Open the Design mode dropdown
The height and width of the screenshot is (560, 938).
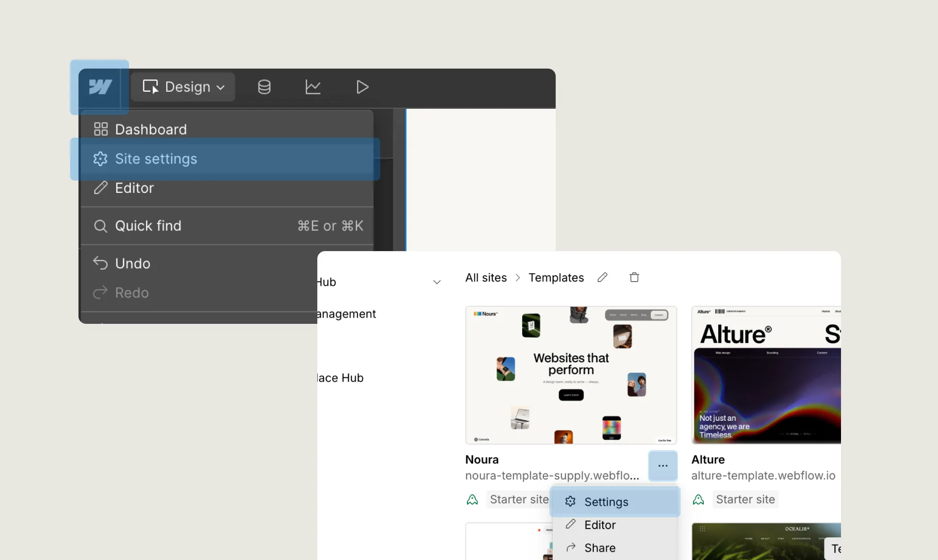click(x=183, y=87)
